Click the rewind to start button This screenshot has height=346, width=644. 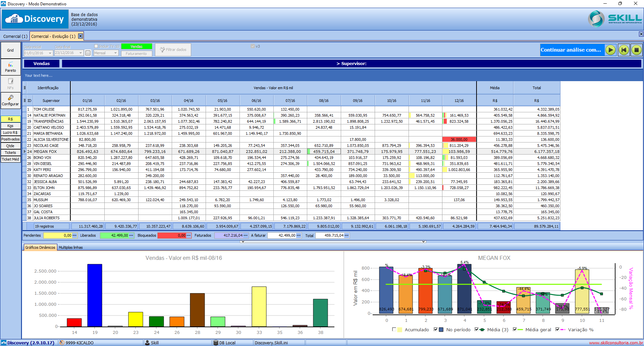point(624,50)
